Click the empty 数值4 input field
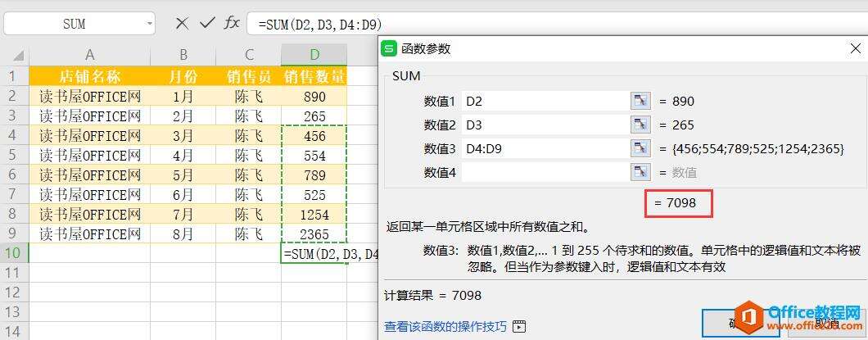This screenshot has height=340, width=868. (546, 172)
